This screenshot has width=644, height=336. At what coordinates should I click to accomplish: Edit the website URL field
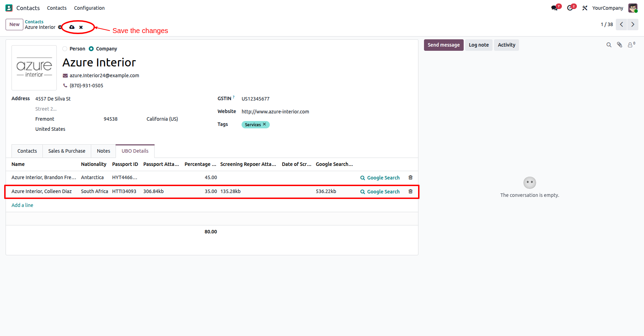275,112
